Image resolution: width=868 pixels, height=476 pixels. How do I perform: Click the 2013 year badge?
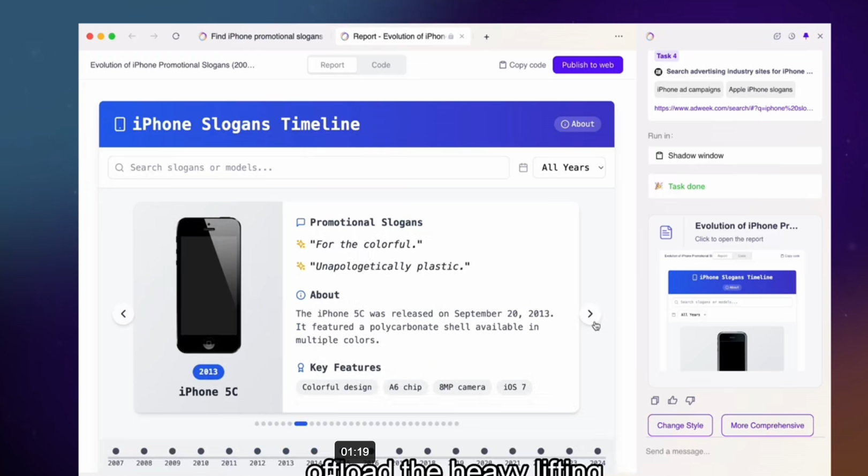pos(208,372)
